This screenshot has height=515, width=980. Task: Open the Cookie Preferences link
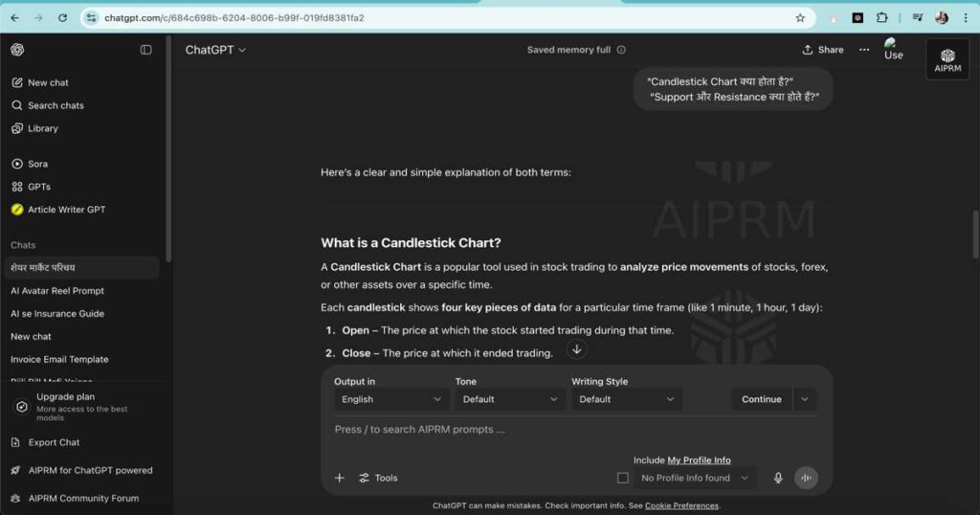[681, 505]
